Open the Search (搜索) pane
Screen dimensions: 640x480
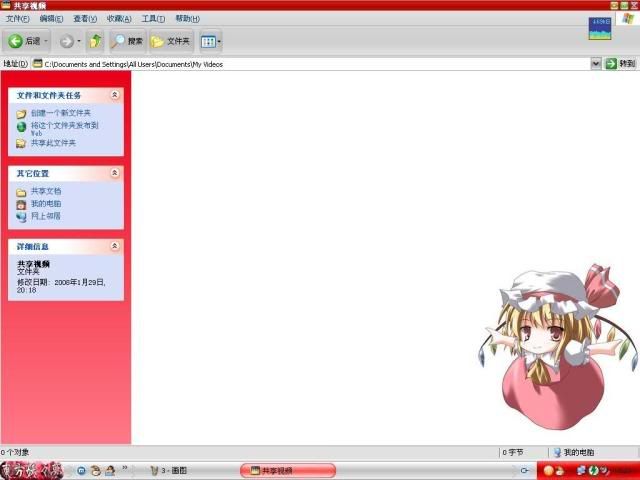click(127, 41)
